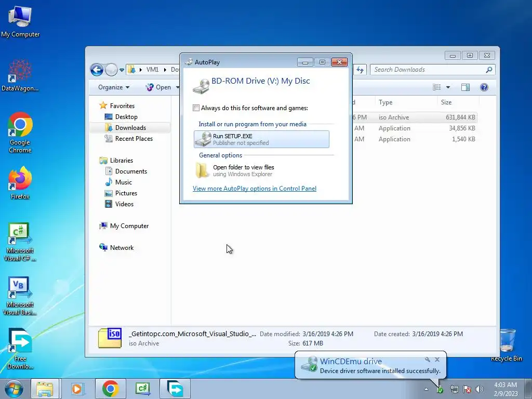Viewport: 532px width, 399px height.
Task: Open Windows Media Player taskbar icon
Action: [77, 389]
